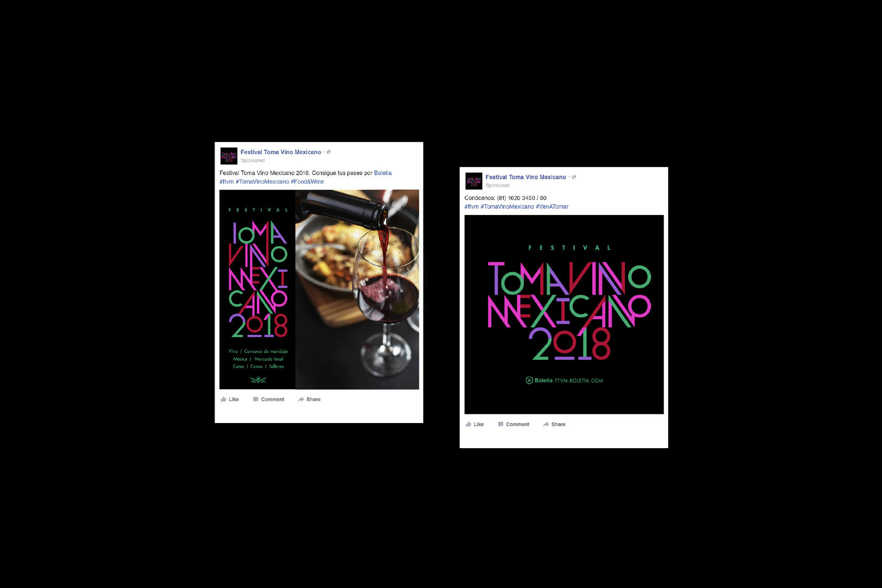
Task: Open Festival Toma Vino Mexicano page on right post
Action: pos(526,177)
